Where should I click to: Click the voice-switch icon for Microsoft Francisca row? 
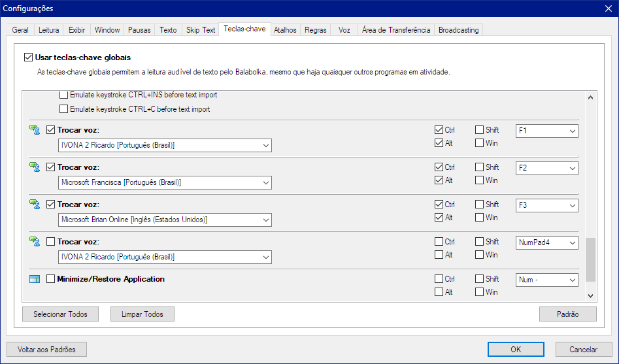coord(35,167)
